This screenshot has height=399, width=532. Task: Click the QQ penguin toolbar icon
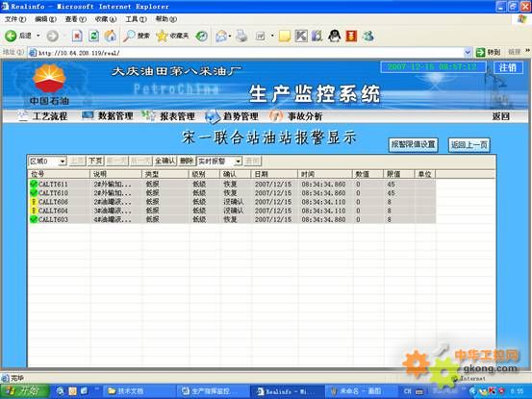(334, 36)
